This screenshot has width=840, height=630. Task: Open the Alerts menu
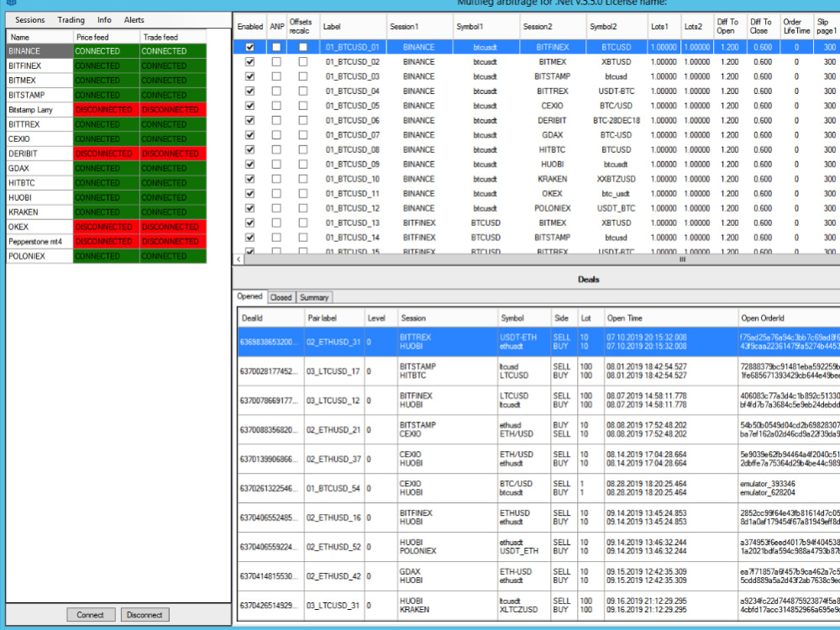pos(134,20)
